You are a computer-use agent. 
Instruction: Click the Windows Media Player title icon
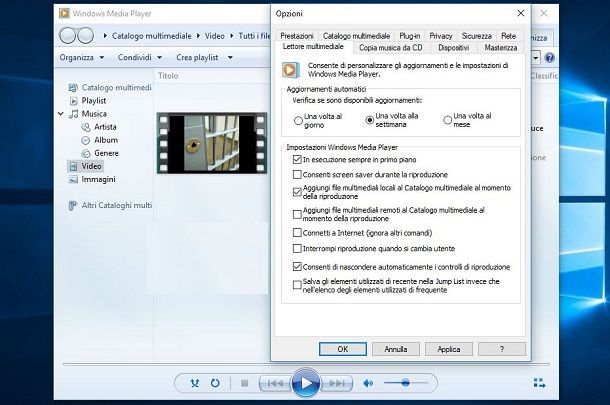pyautogui.click(x=64, y=14)
